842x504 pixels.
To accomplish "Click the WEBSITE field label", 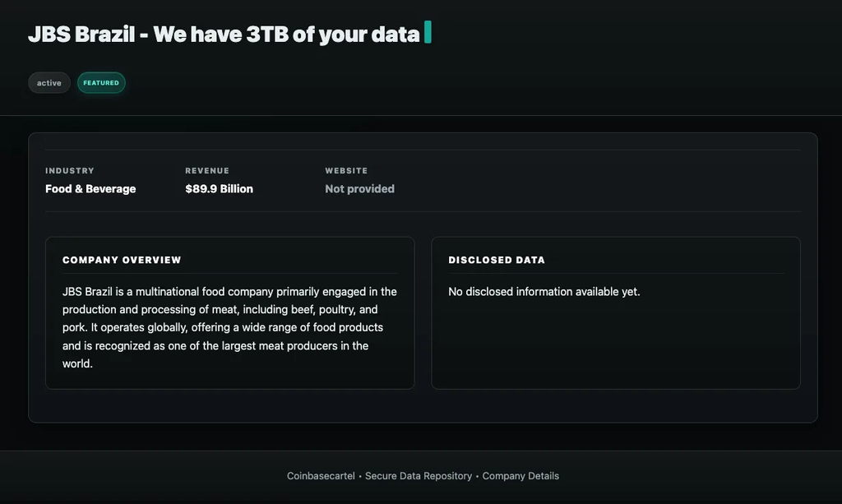I will (x=346, y=170).
